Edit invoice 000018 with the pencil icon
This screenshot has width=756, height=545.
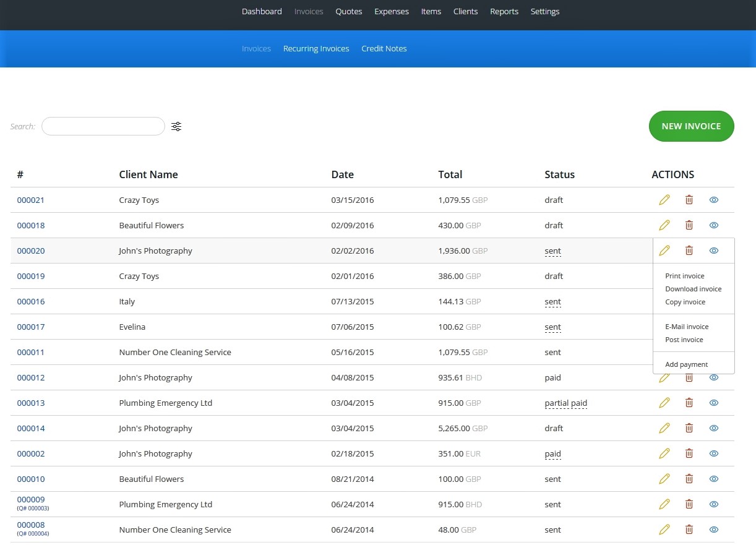664,225
